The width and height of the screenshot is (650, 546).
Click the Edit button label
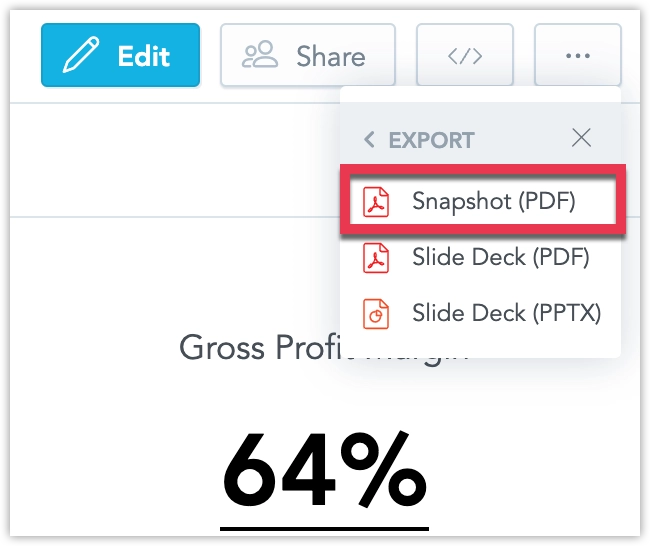(x=144, y=56)
